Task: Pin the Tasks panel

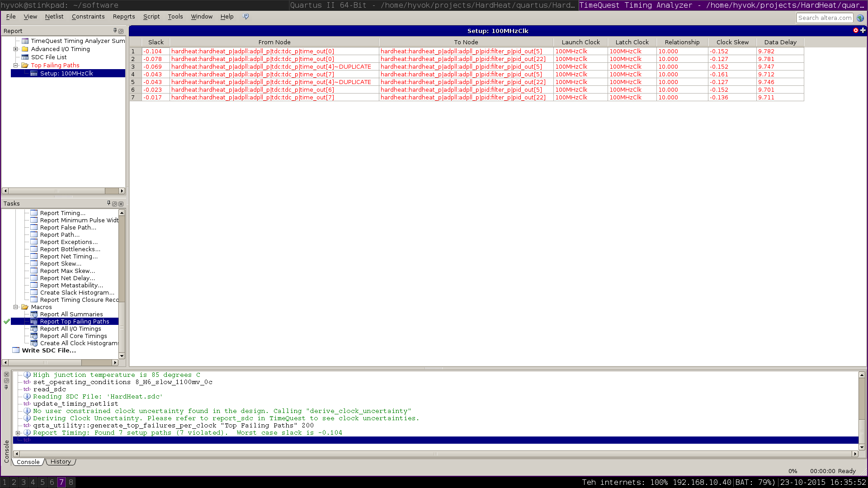Action: pos(108,203)
